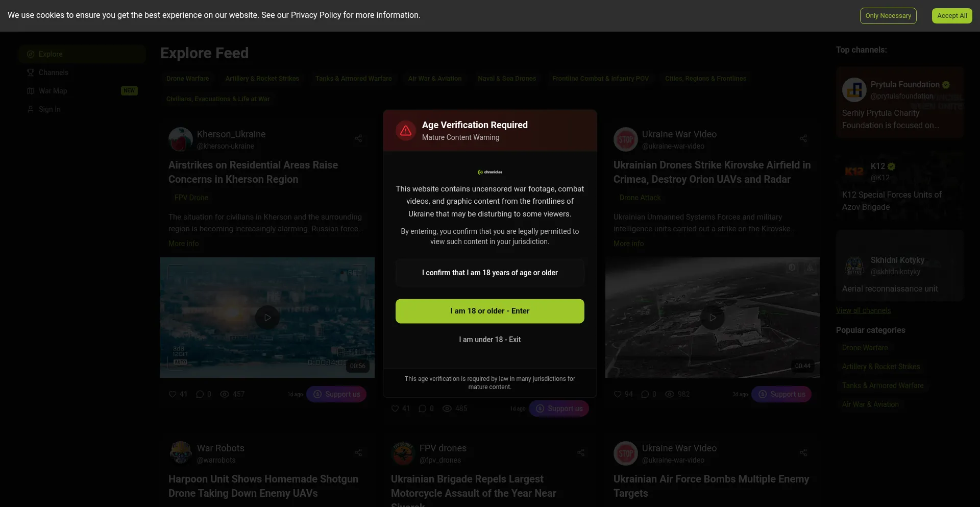The image size is (980, 507).
Task: Share the Ukrainian Air Force Bombs post
Action: coord(803,452)
